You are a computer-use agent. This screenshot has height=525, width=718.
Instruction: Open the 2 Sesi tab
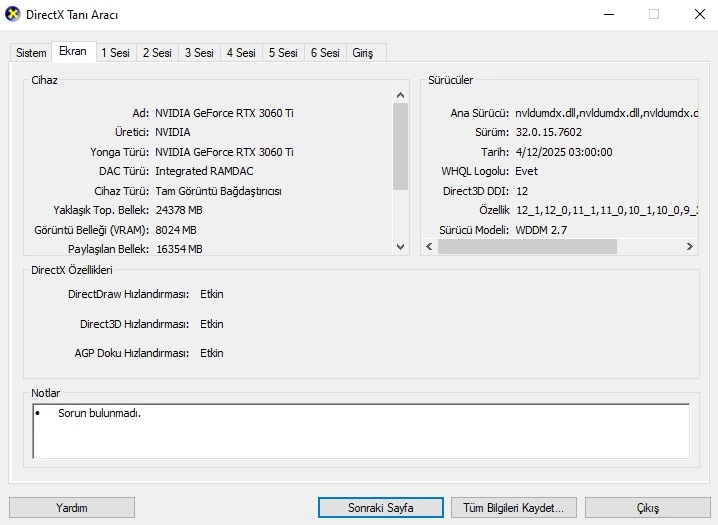pos(157,53)
